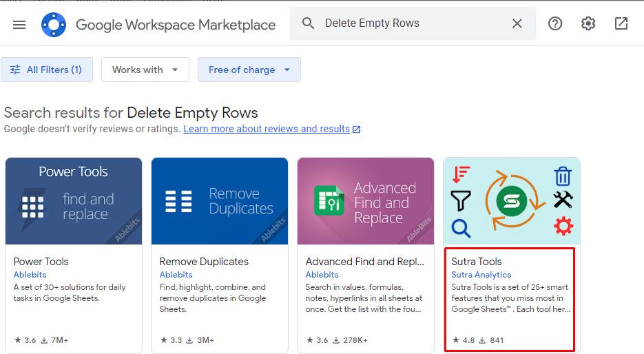The image size is (644, 354).
Task: Click the open in new window icon
Action: [x=621, y=23]
